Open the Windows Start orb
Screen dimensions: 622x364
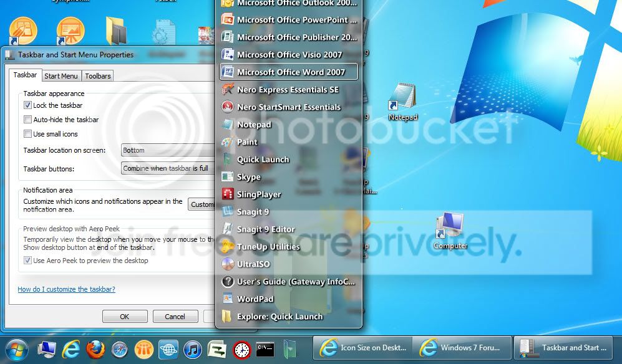pyautogui.click(x=16, y=350)
